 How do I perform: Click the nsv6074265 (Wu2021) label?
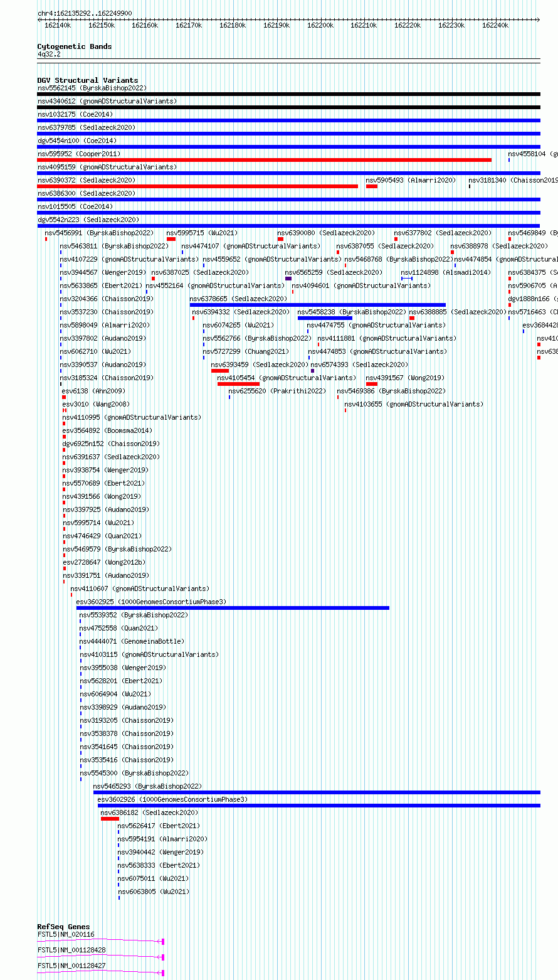pos(238,325)
